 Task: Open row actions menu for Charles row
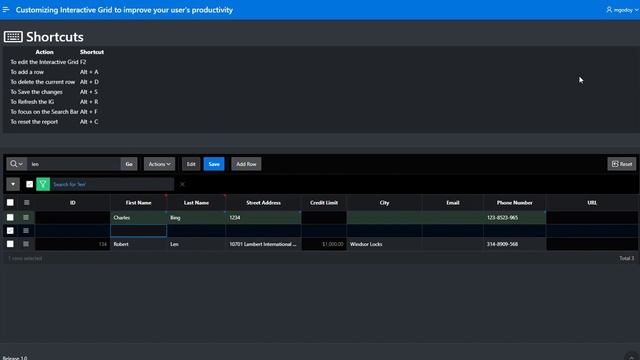pos(26,218)
